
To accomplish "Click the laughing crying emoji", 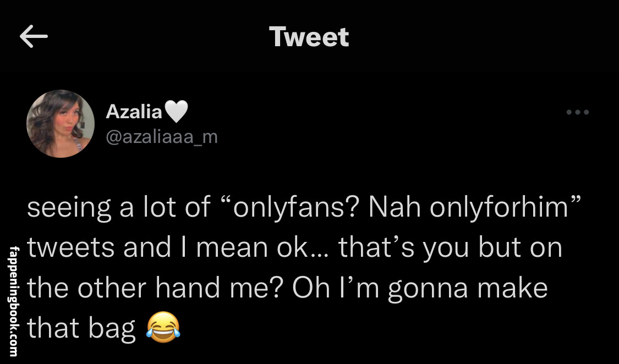I will [163, 328].
